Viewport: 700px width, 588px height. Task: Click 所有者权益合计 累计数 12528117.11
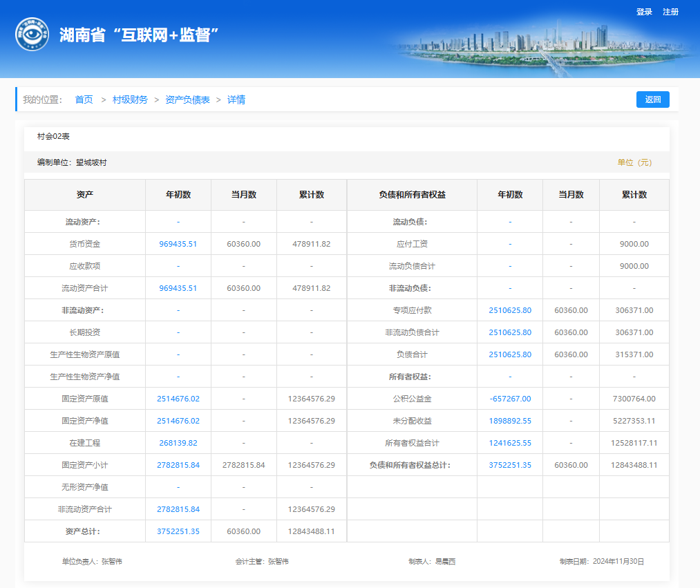634,443
